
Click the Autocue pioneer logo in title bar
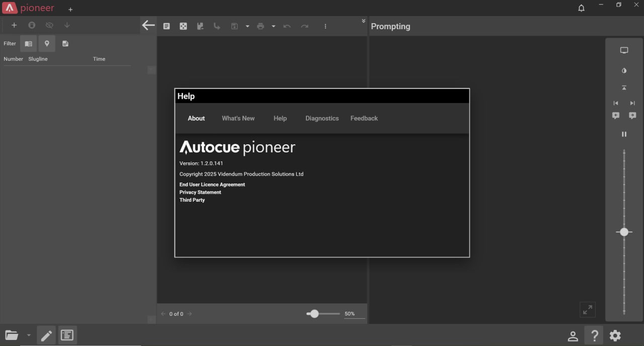pos(10,8)
